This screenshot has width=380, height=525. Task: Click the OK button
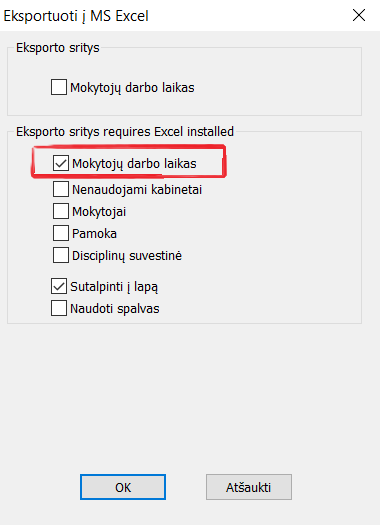click(123, 487)
